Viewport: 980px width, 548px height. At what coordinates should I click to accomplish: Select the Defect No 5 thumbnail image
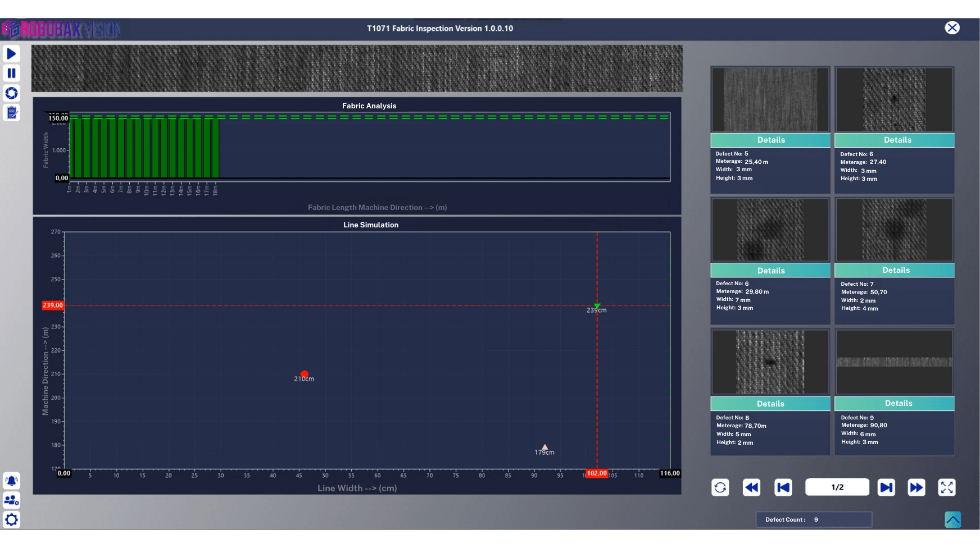(x=770, y=100)
